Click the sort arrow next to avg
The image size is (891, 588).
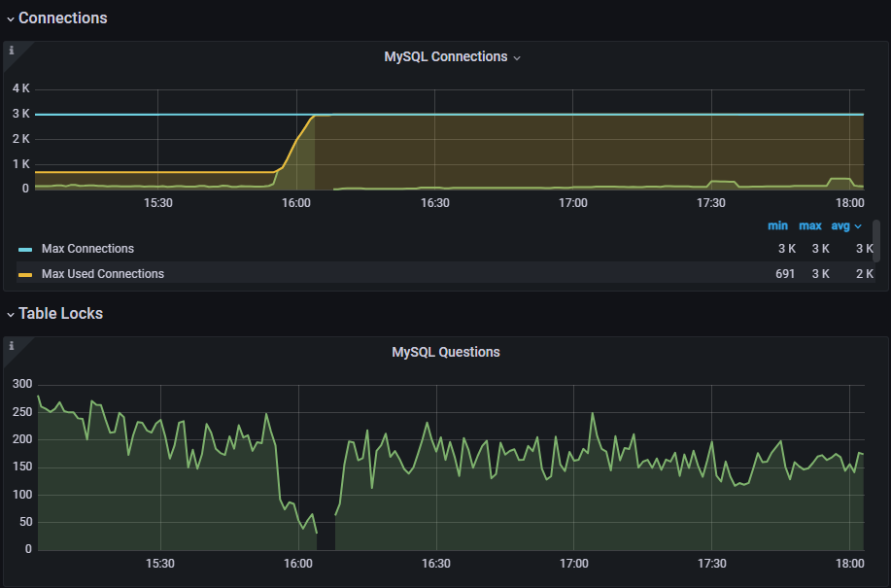pos(858,226)
